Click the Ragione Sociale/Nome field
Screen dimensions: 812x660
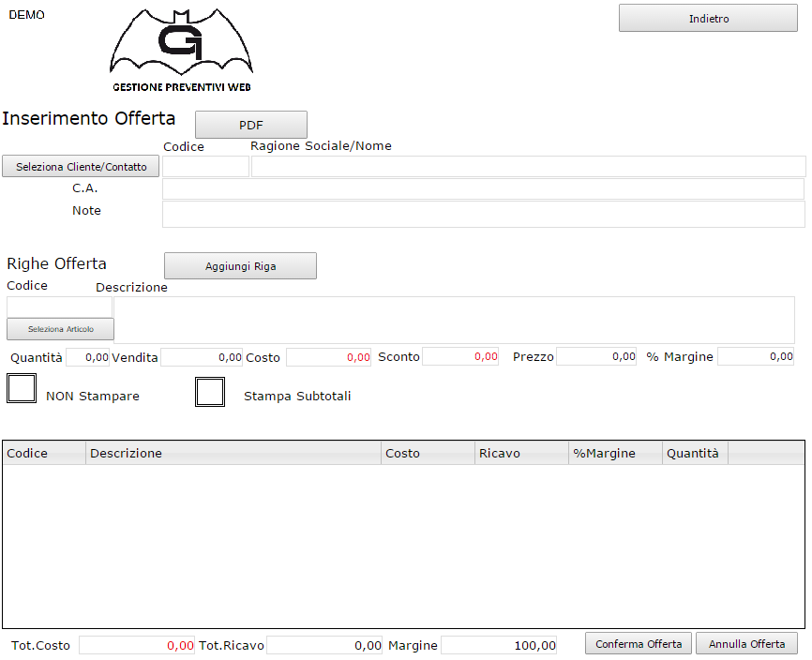[528, 167]
